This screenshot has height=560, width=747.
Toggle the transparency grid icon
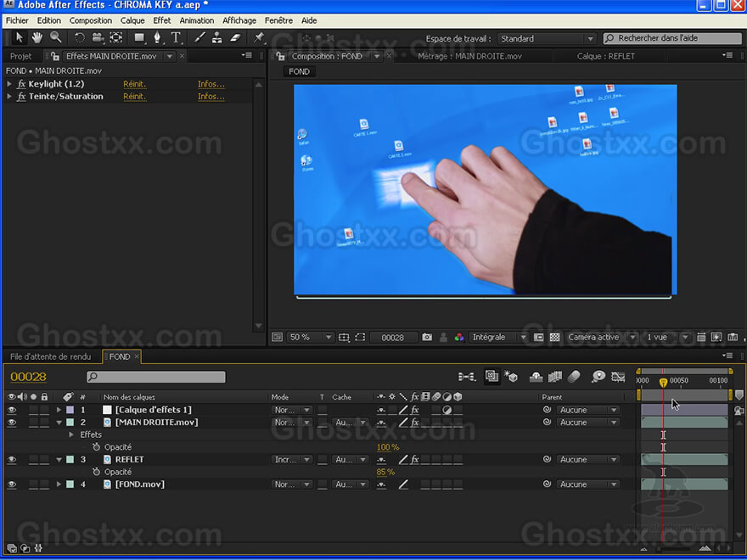click(554, 337)
